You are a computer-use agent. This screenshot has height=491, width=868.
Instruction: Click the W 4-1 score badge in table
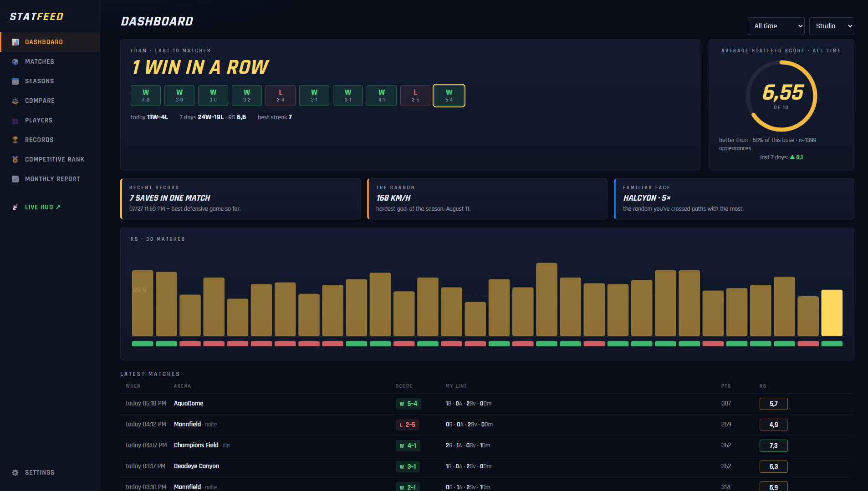408,446
